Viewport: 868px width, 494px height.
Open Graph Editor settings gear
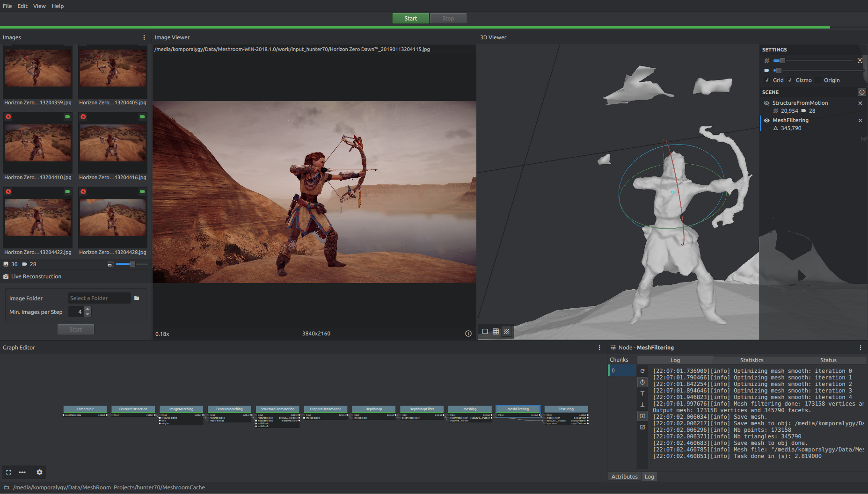click(39, 472)
